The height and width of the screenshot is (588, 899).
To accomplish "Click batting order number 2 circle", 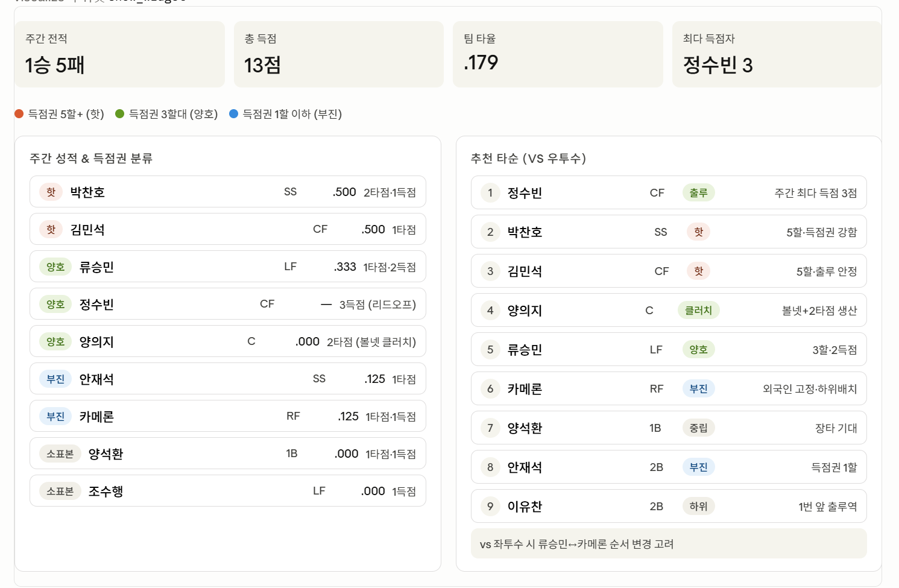I will pos(490,232).
